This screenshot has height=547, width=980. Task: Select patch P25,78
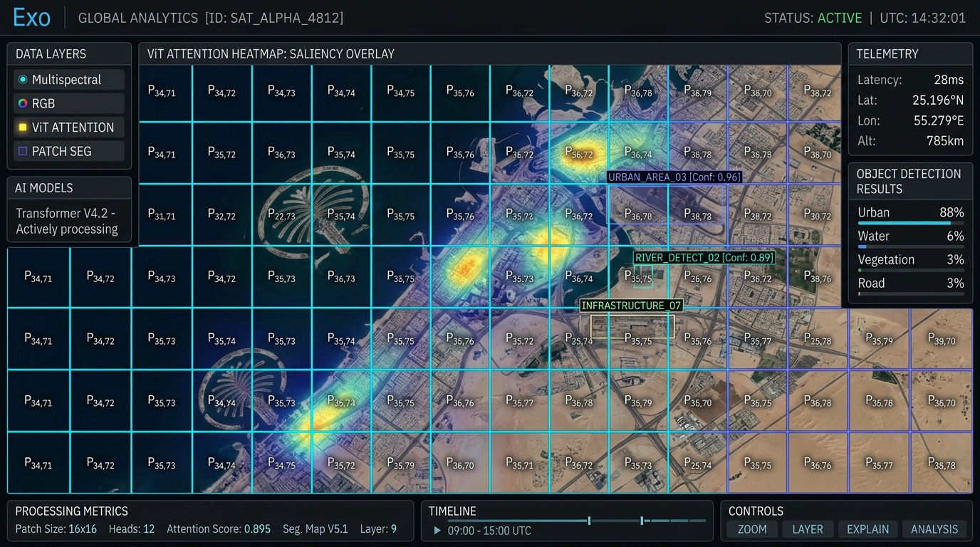tap(817, 339)
